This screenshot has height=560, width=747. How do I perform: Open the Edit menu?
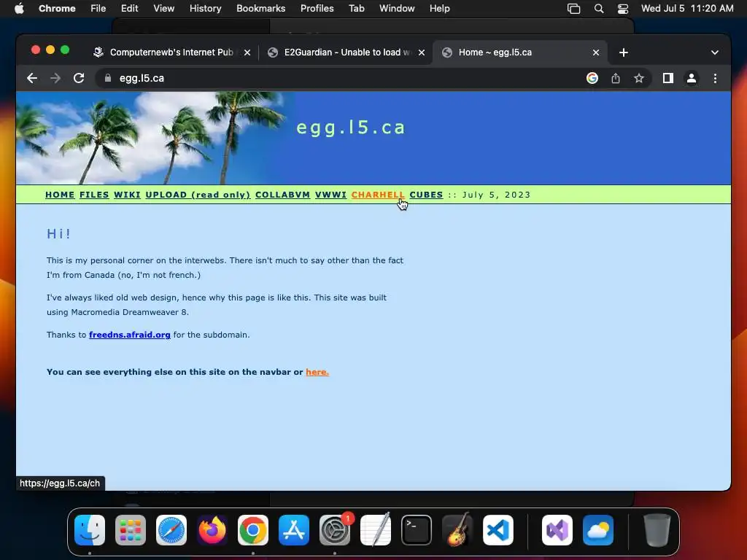coord(130,9)
